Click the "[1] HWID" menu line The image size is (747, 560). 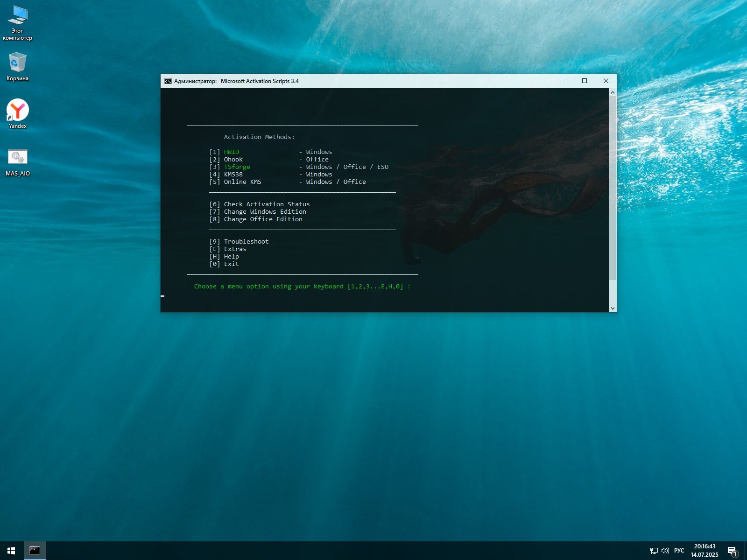(x=271, y=152)
